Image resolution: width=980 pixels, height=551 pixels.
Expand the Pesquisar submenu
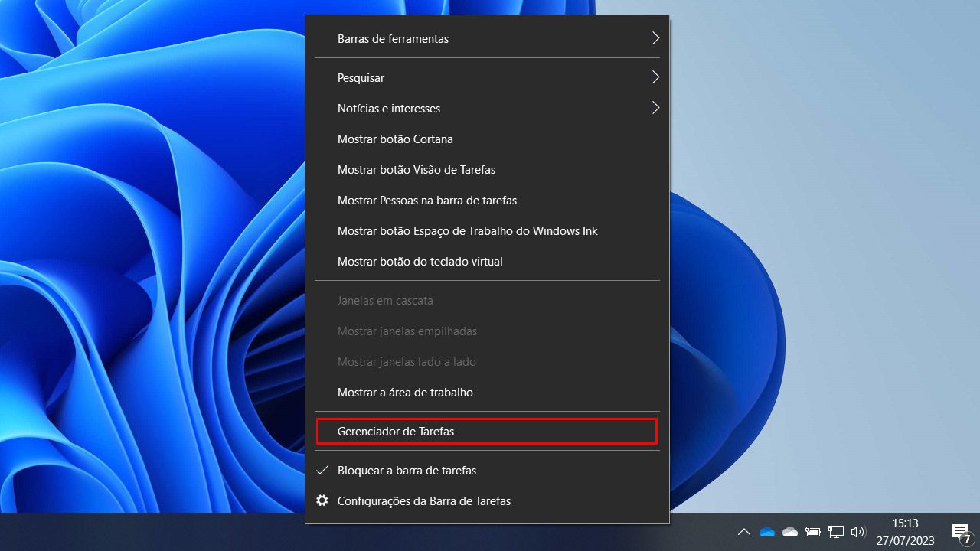click(x=487, y=77)
